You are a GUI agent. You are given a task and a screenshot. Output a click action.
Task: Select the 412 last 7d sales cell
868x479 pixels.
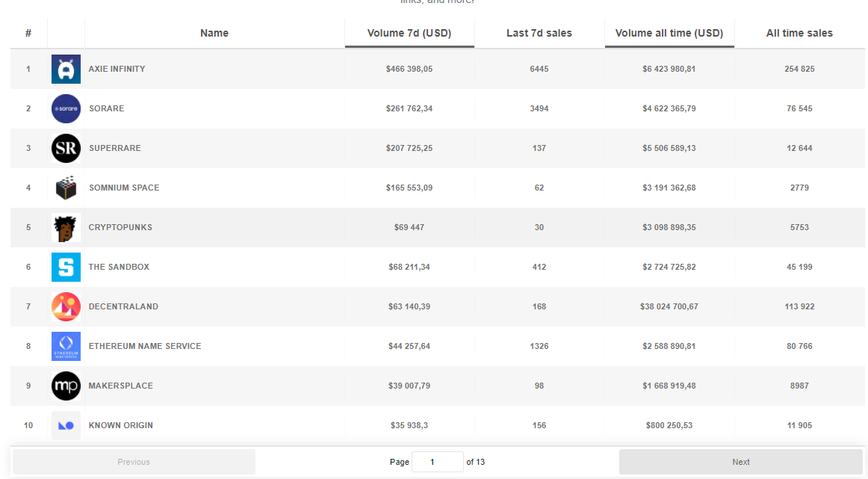[539, 267]
